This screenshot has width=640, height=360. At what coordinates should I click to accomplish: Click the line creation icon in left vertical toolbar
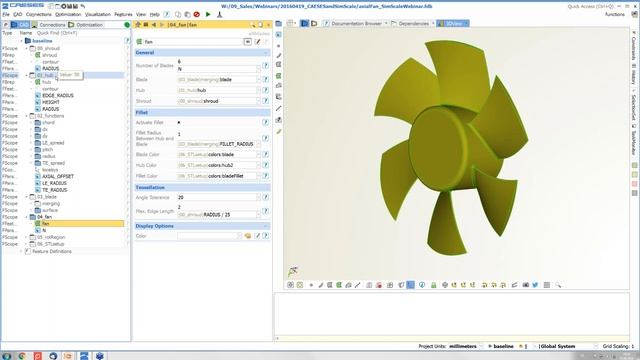pyautogui.click(x=279, y=109)
